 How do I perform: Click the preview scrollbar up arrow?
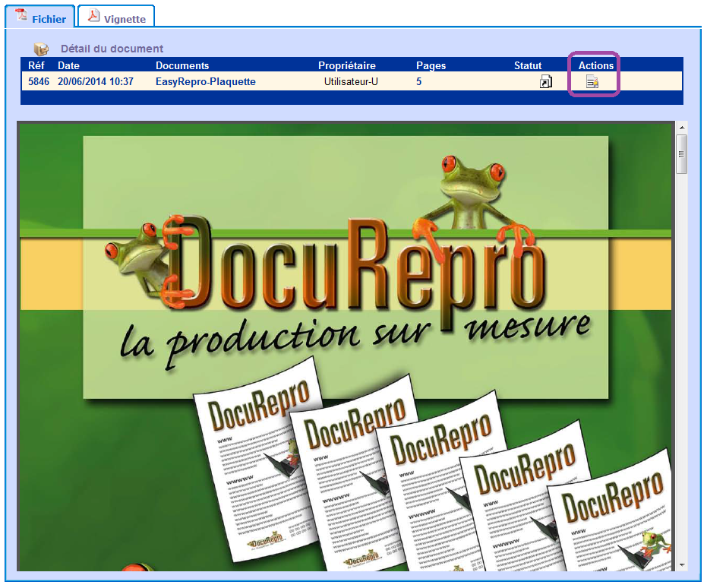[x=682, y=128]
